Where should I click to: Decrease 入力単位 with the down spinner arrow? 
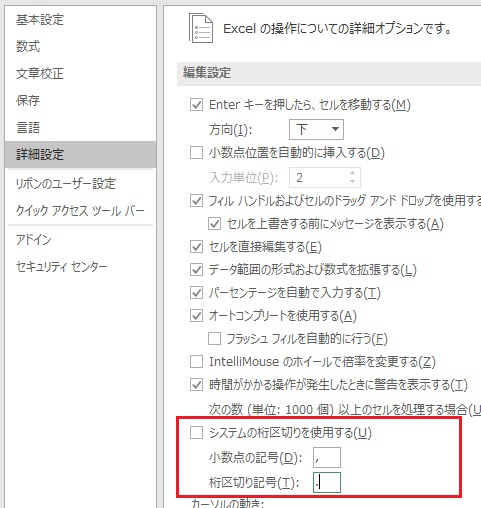point(352,182)
